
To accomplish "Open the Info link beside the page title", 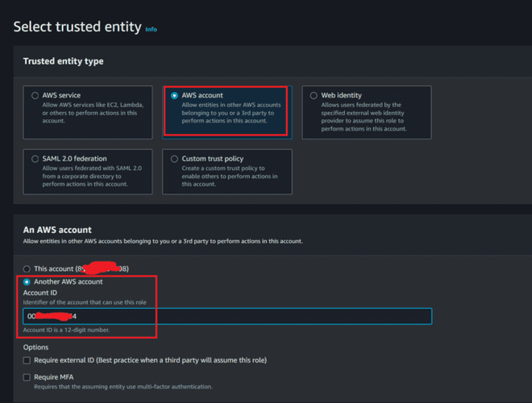I will [x=151, y=29].
